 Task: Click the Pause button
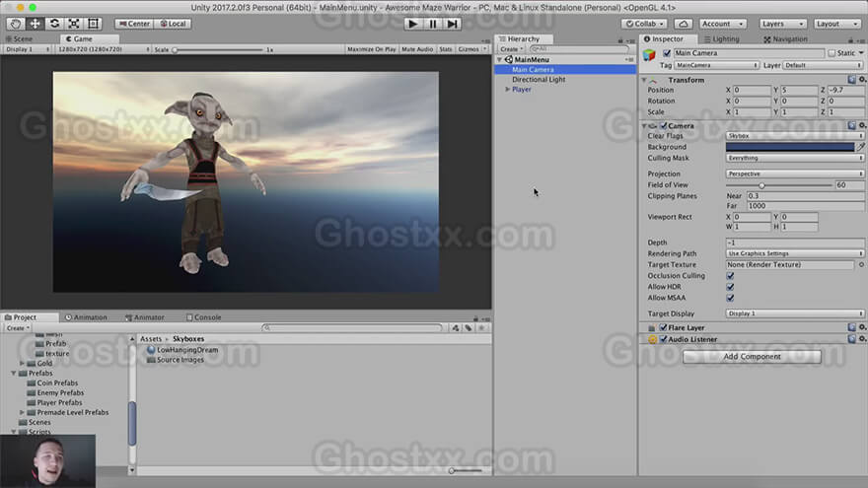click(432, 24)
